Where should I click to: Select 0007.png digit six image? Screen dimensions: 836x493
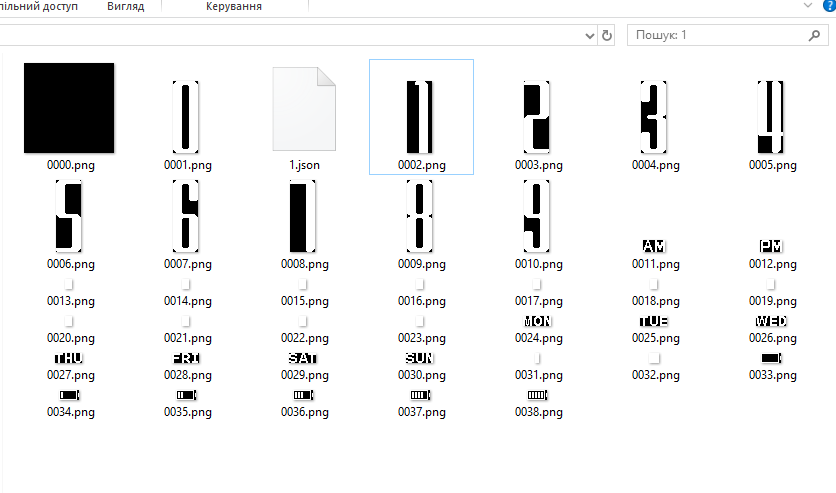point(186,216)
